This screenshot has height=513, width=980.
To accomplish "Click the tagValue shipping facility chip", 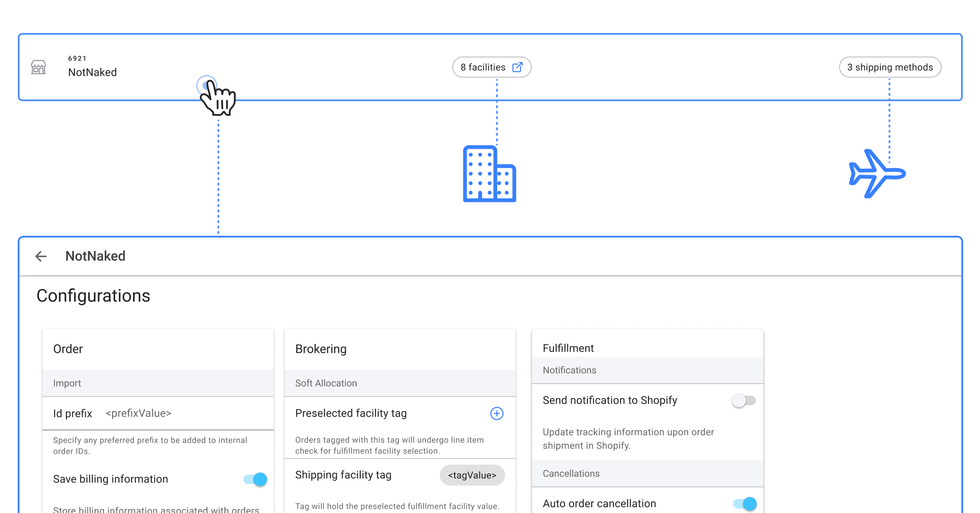I will 472,475.
